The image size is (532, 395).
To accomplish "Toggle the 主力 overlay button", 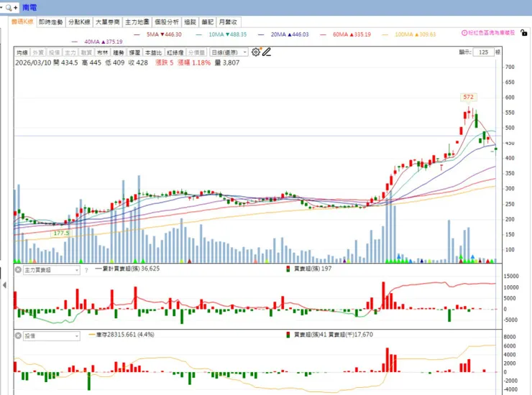I will (70, 52).
